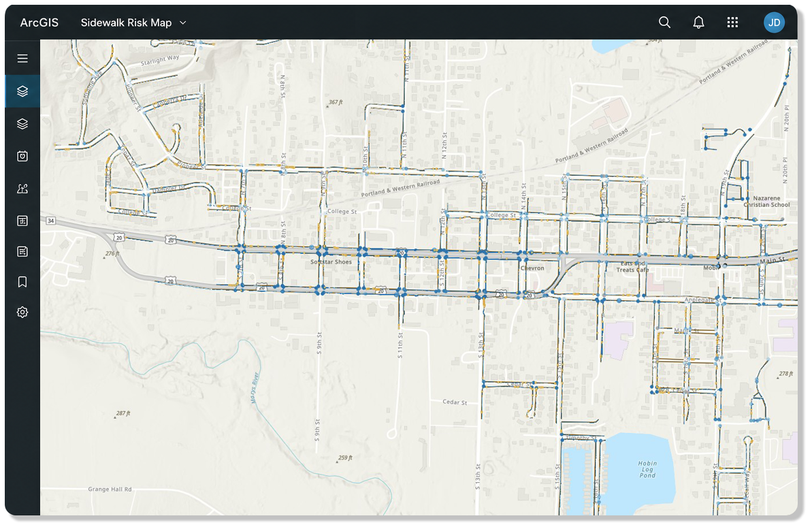Viewport: 812px width, 529px height.
Task: Click the S 11th St label
Action: 400,346
